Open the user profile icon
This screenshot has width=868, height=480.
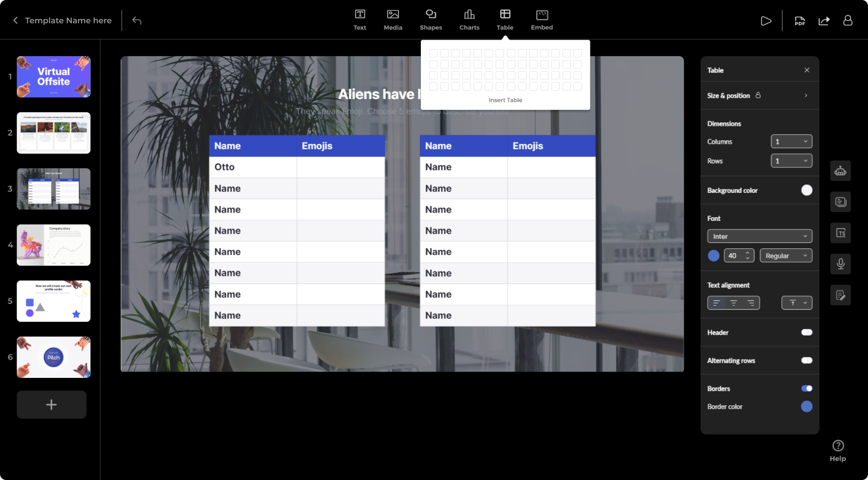(848, 21)
